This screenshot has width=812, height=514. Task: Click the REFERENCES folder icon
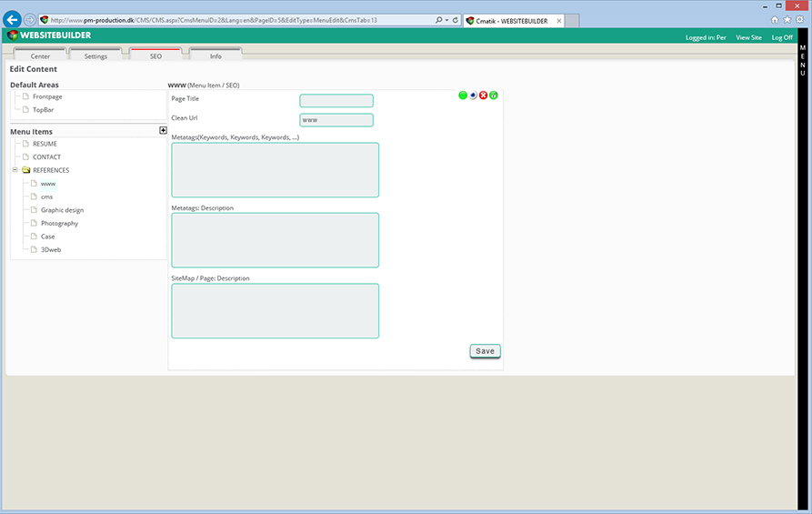pyautogui.click(x=26, y=170)
